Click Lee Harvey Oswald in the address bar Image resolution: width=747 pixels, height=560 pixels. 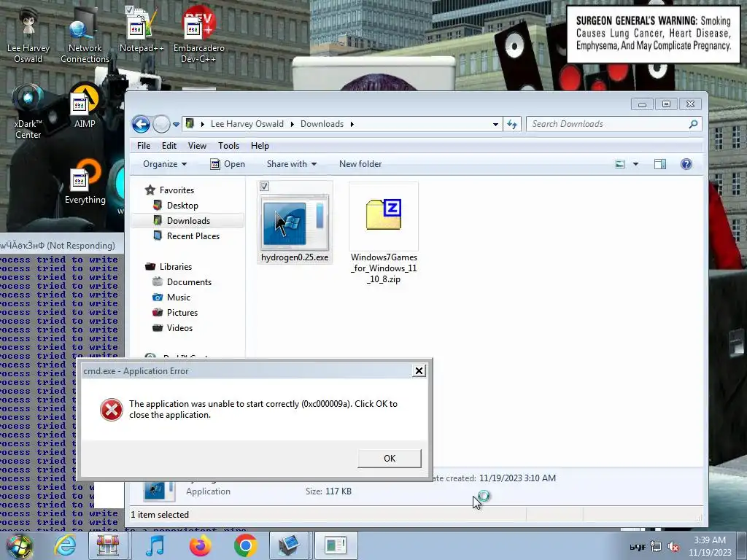247,124
